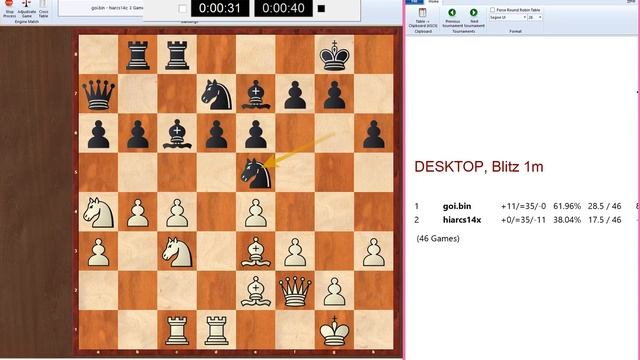Select the black rook on c8

point(177,55)
